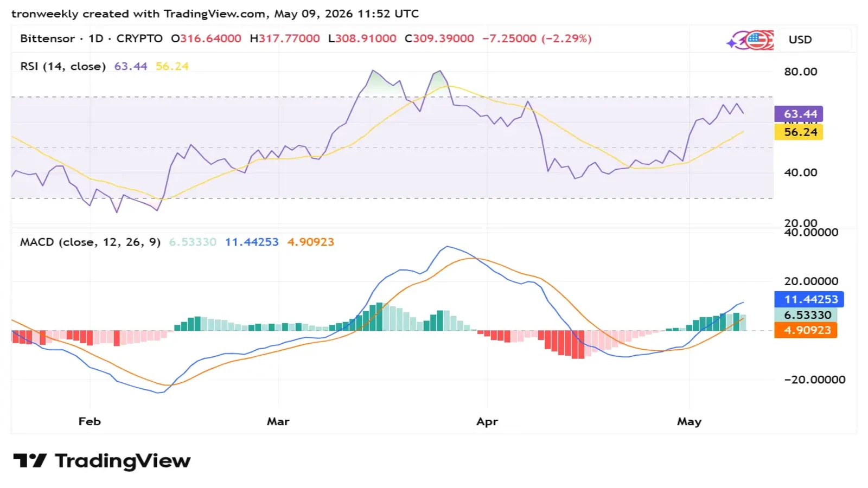
Task: Click the low price L308.91000
Action: (x=362, y=38)
